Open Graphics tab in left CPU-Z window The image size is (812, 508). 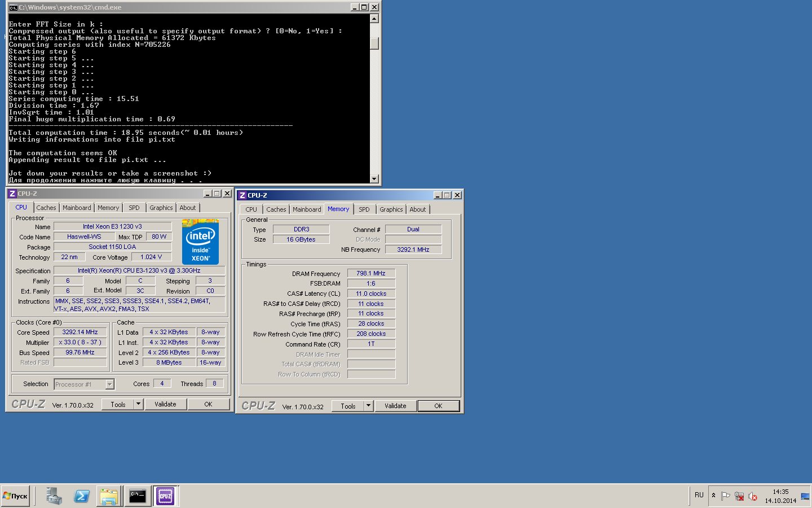(161, 208)
